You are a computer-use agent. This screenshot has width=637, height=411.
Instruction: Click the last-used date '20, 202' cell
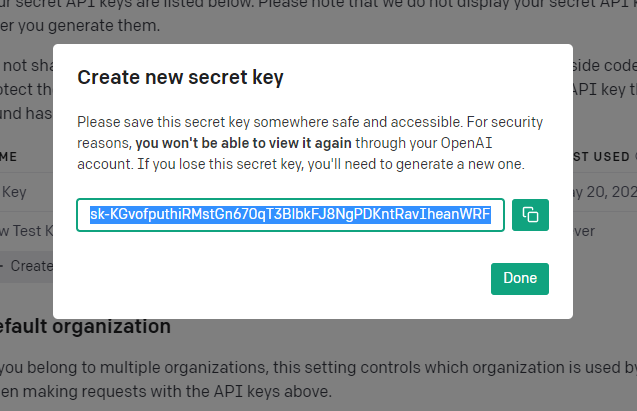tap(605, 192)
